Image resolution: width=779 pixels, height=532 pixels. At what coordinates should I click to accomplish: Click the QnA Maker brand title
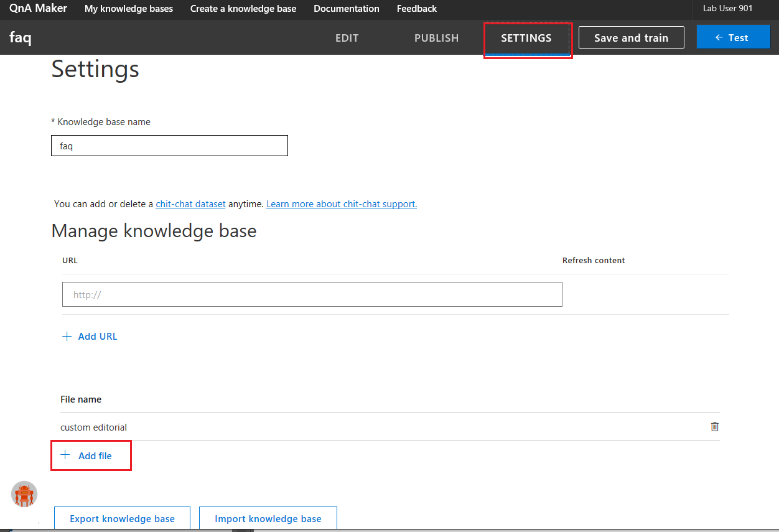(39, 9)
